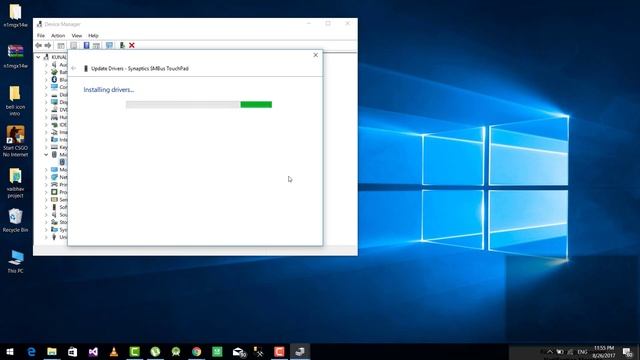The width and height of the screenshot is (640, 360).
Task: Select the This PC desktop icon
Action: pyautogui.click(x=16, y=261)
